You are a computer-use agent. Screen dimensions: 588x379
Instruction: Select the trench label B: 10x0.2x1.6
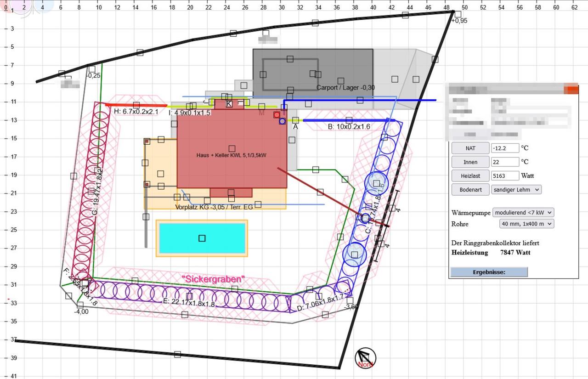[x=349, y=127]
